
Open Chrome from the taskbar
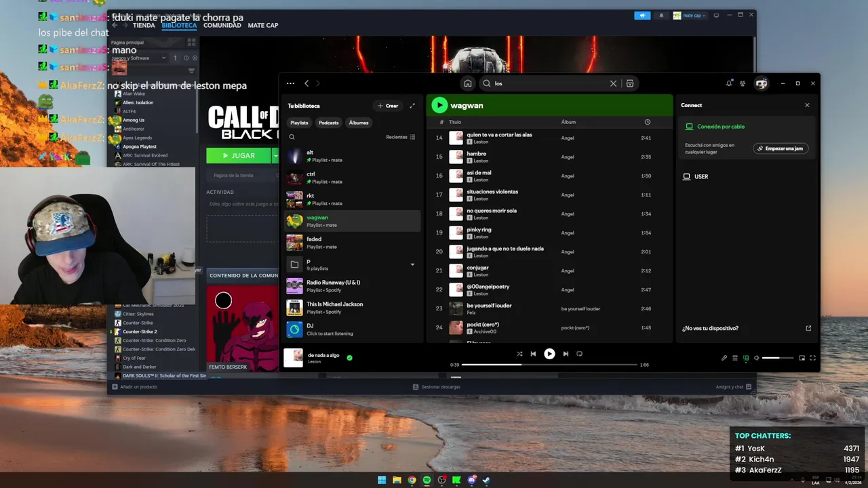pyautogui.click(x=412, y=480)
